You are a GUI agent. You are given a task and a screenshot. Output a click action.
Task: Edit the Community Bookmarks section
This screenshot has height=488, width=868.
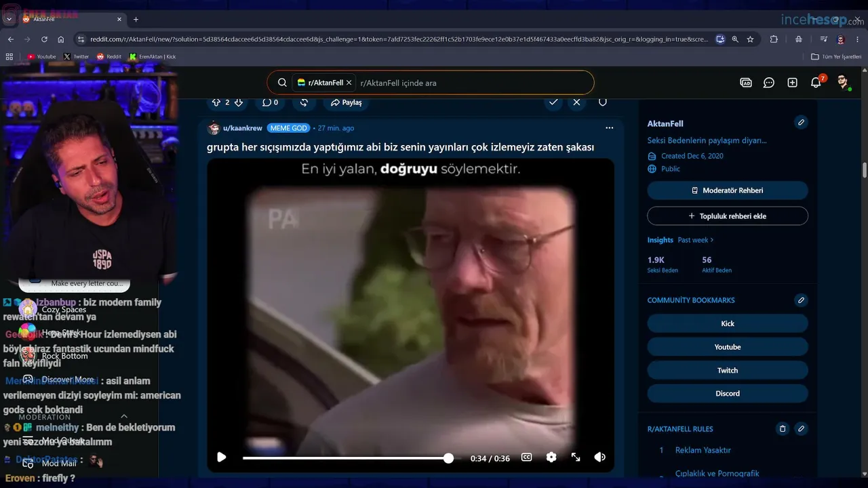point(801,300)
